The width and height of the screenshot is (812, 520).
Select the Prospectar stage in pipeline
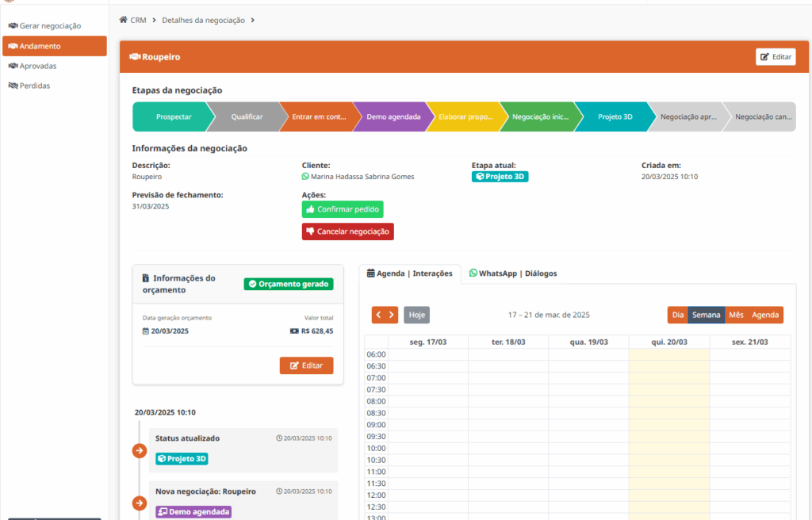click(174, 117)
